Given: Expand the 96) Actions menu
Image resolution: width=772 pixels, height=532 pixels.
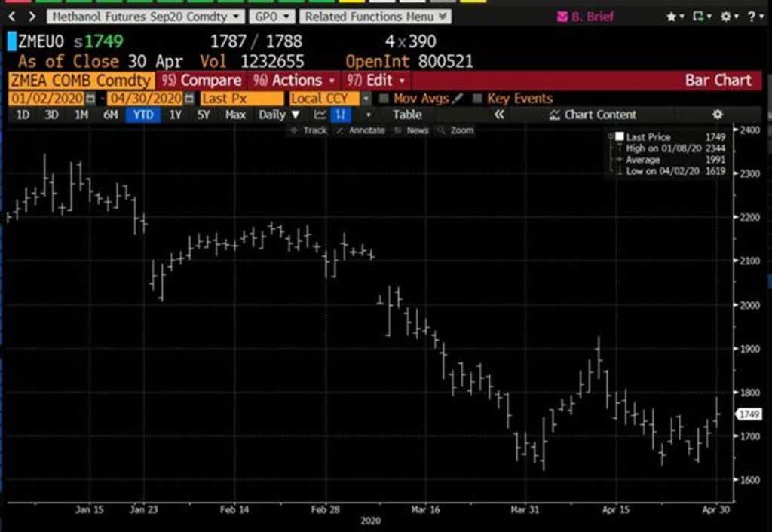Looking at the screenshot, I should [295, 80].
